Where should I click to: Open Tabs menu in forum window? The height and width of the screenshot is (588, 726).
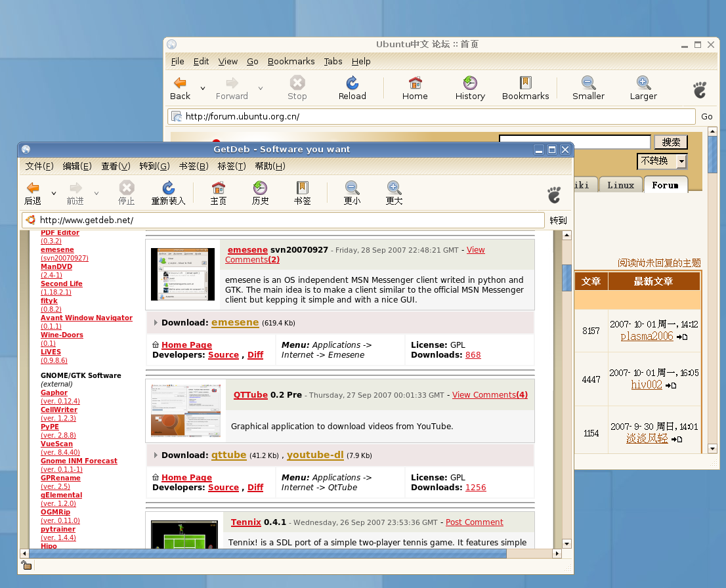333,61
